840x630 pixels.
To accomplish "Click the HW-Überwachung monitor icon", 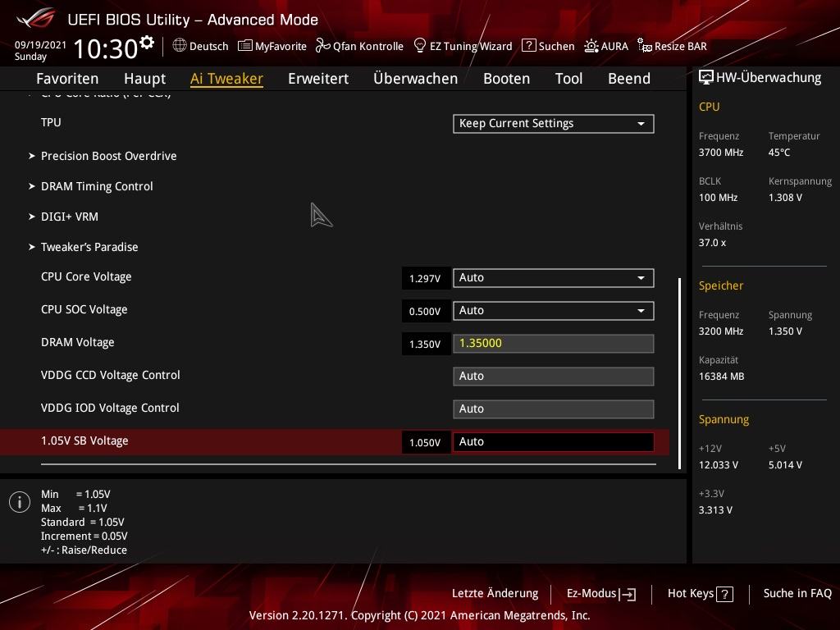I will point(706,77).
